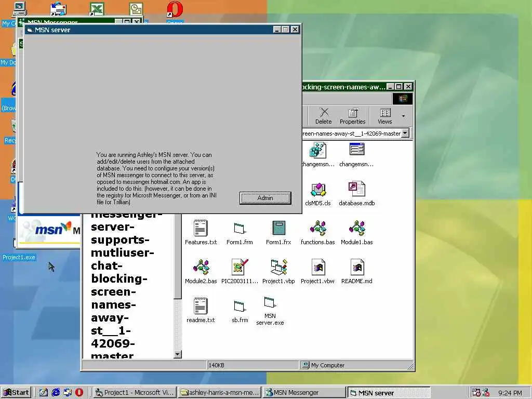Screen dimensions: 532x399
Task: Open the Outlook Express mail shortcut on desktop
Action: click(x=58, y=9)
